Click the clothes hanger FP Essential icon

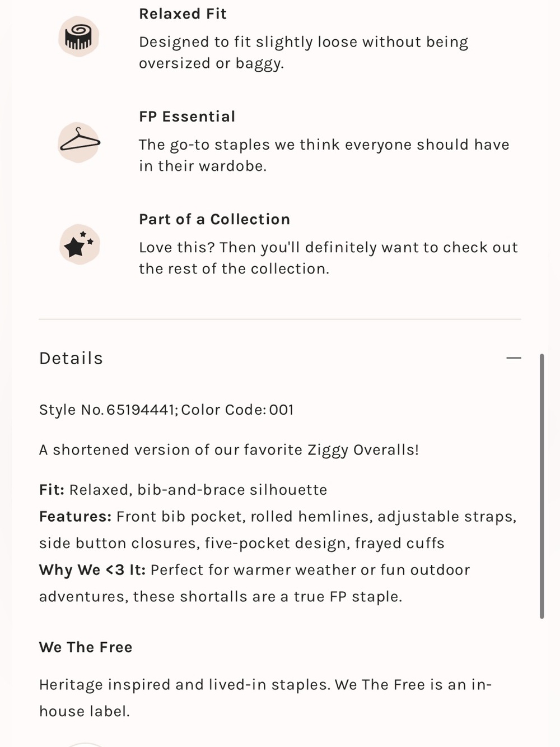pyautogui.click(x=79, y=142)
